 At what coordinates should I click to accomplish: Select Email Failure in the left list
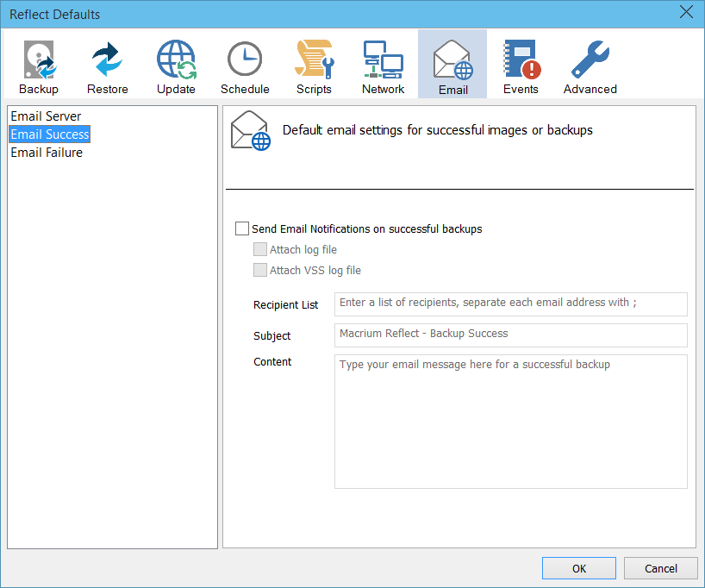click(x=47, y=153)
